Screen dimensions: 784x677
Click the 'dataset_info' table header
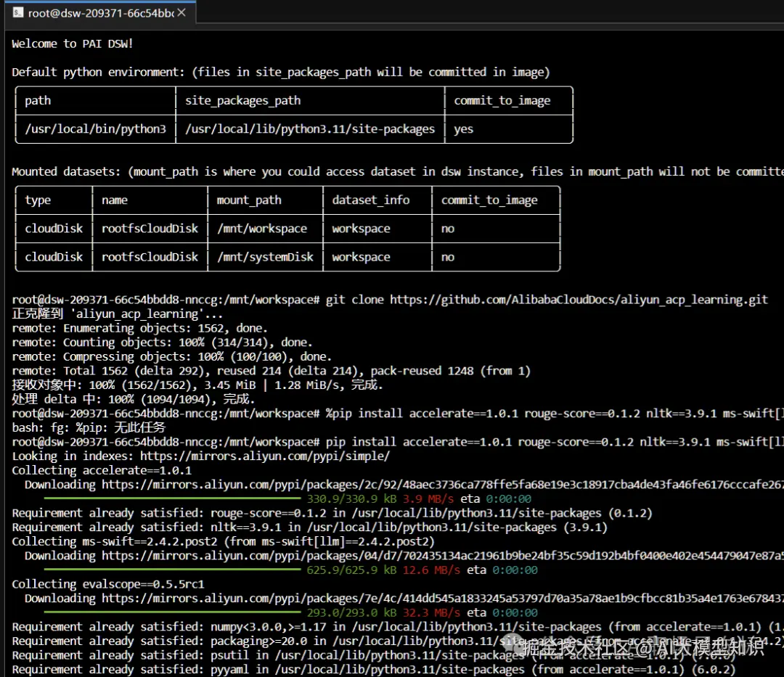370,200
